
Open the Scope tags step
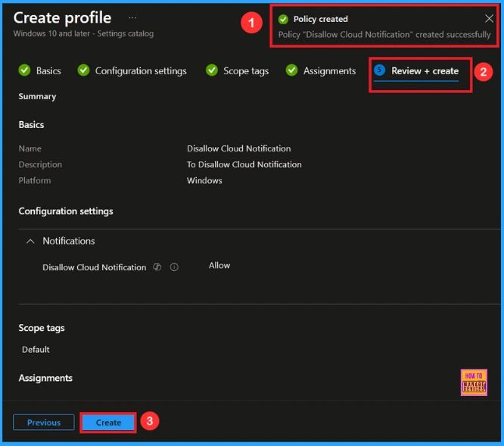[246, 71]
